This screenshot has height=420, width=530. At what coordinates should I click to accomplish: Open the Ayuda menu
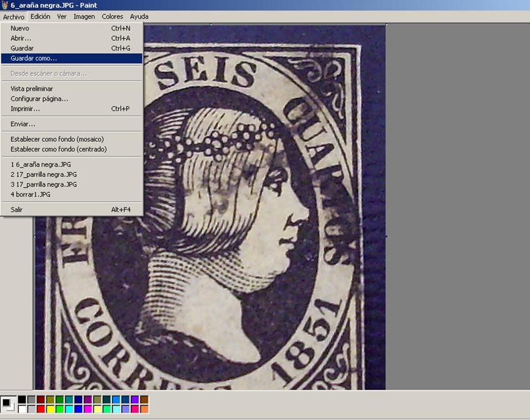pyautogui.click(x=139, y=16)
